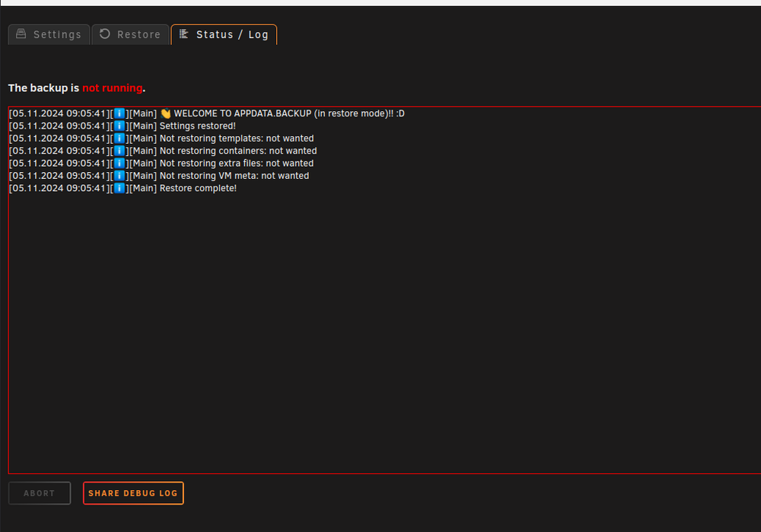The image size is (761, 532).
Task: Select the Status / Log tab
Action: pyautogui.click(x=224, y=34)
